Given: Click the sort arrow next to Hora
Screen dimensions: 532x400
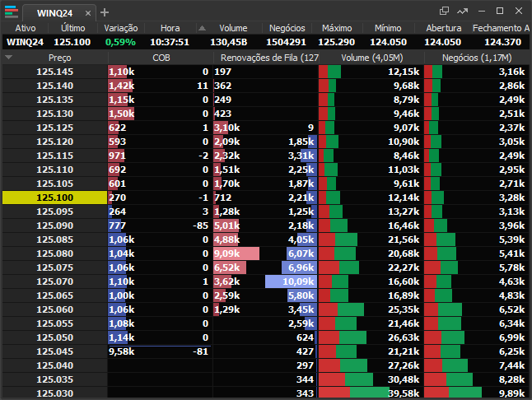Looking at the screenshot, I should point(202,28).
